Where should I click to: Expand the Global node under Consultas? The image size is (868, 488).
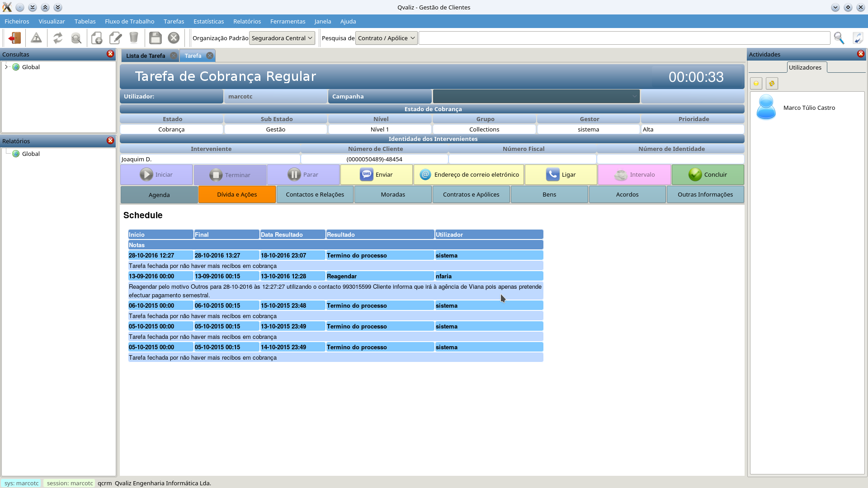tap(6, 67)
